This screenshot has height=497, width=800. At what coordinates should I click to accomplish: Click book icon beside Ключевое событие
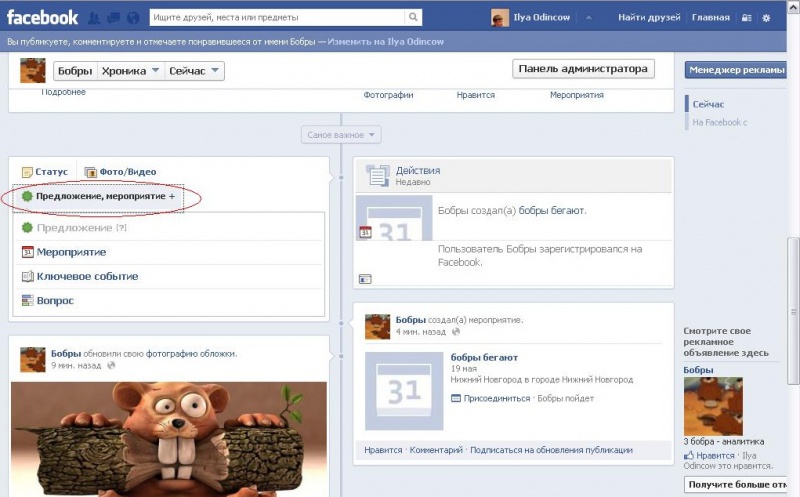28,276
